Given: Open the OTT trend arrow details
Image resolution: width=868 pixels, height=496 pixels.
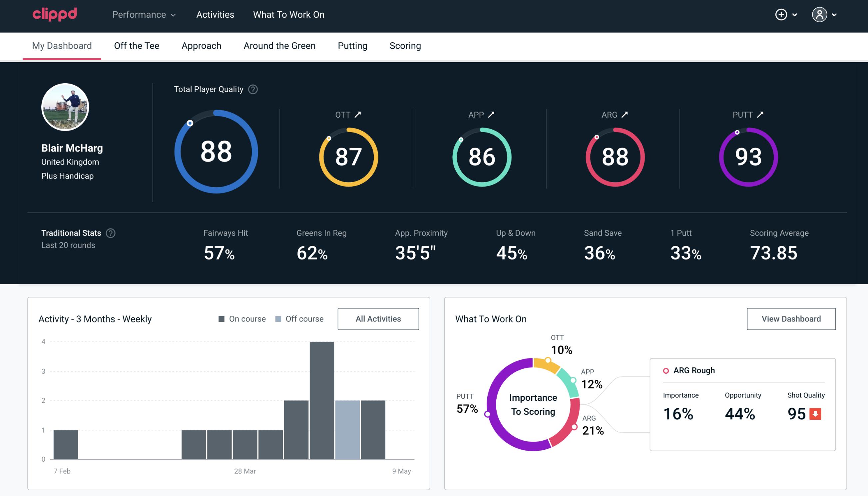Looking at the screenshot, I should pos(358,115).
